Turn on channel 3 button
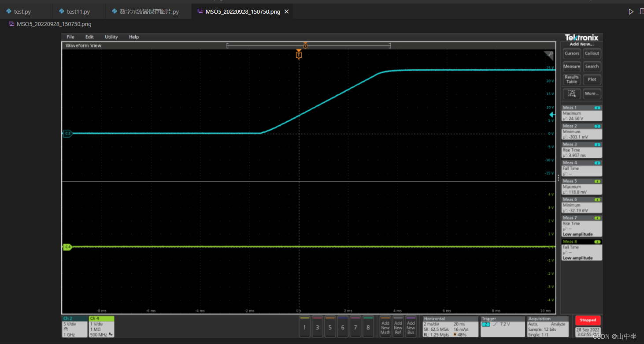The height and width of the screenshot is (344, 644). coord(317,327)
